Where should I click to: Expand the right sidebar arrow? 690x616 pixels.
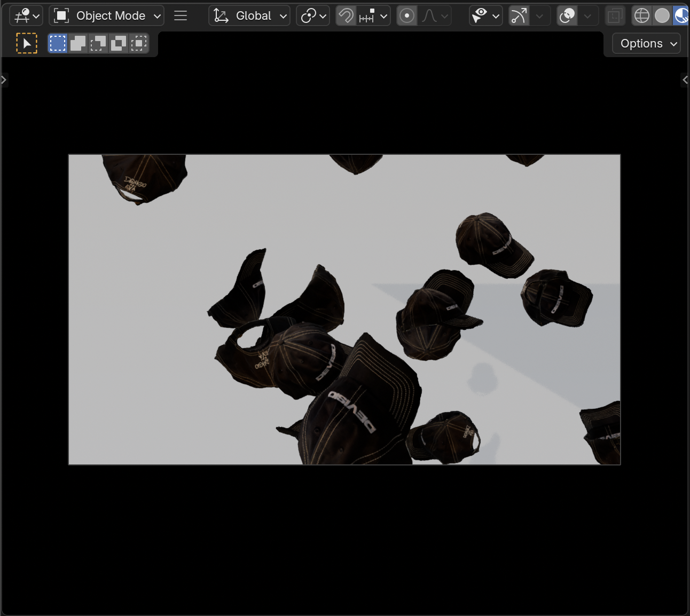(685, 80)
